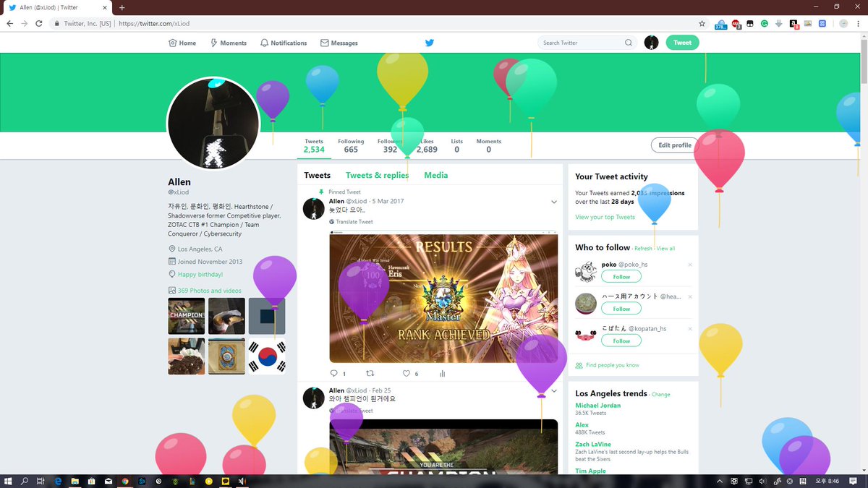Click poko's avatar in Who to follow

tap(586, 271)
